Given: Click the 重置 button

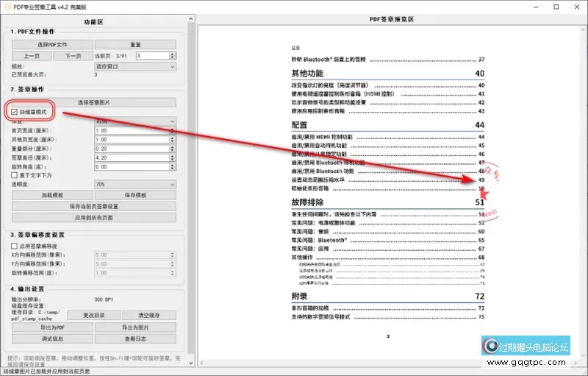Looking at the screenshot, I should (x=135, y=45).
